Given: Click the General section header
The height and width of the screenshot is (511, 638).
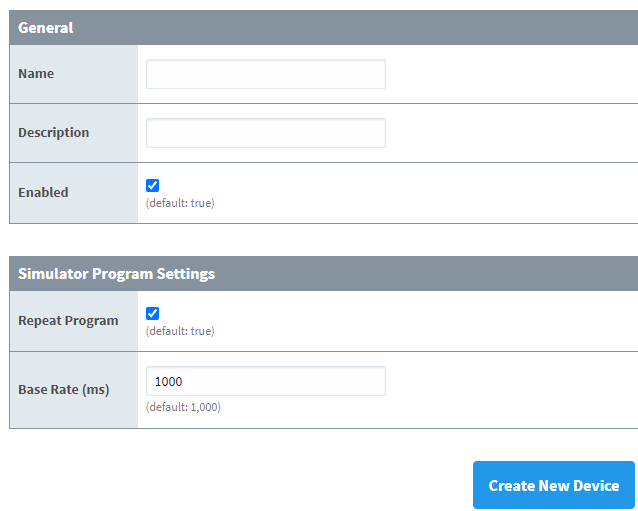Looking at the screenshot, I should pos(46,27).
